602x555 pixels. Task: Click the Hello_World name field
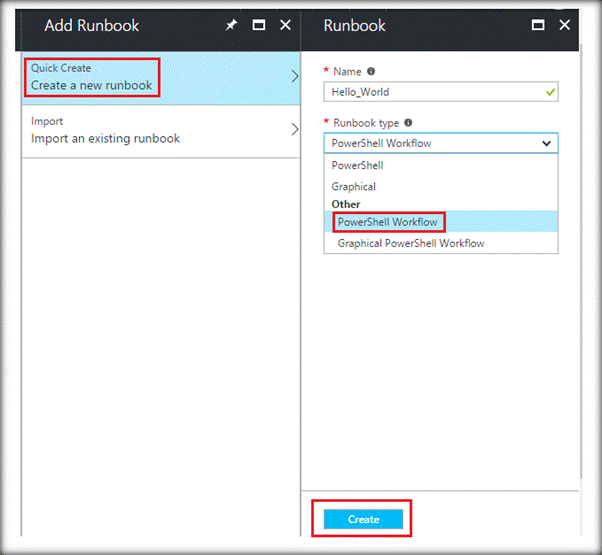point(430,92)
